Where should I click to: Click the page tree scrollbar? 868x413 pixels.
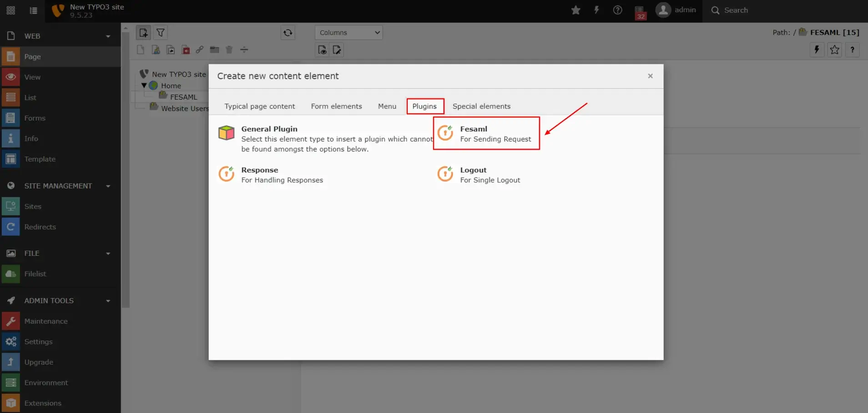click(x=126, y=169)
